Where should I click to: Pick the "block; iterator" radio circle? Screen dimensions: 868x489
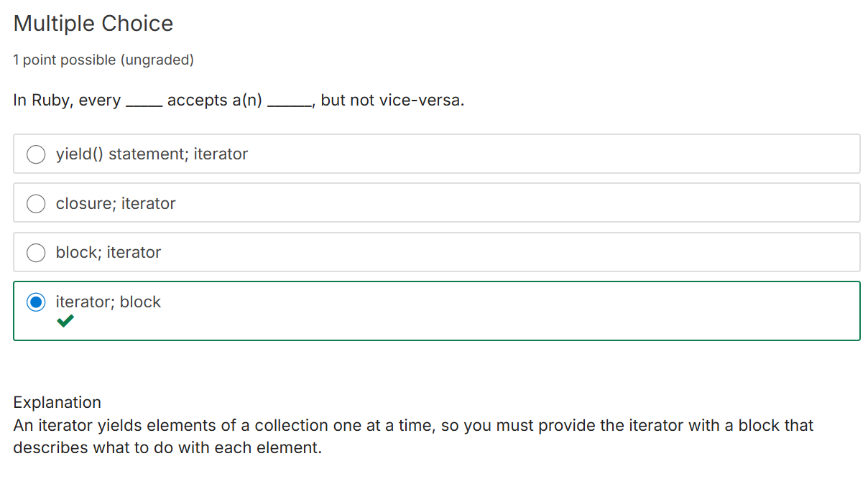click(x=36, y=253)
